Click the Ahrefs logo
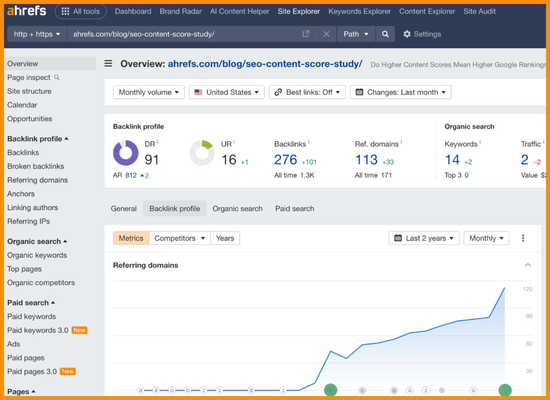Viewport: 550px width, 400px height. (27, 11)
